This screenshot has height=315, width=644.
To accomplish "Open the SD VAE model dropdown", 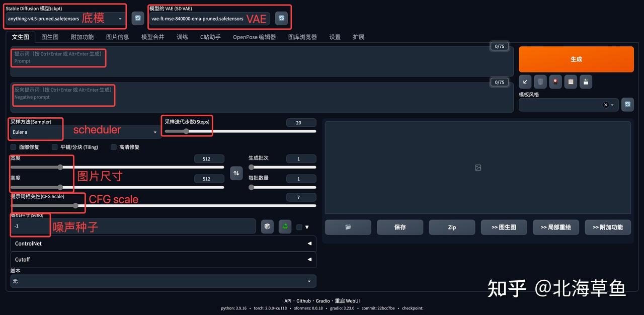I will coord(209,19).
